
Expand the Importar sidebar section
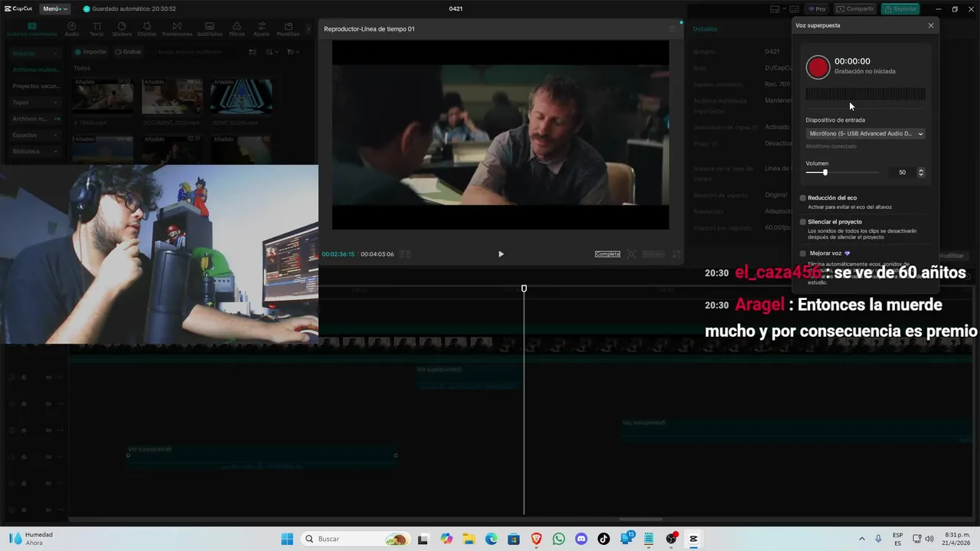tap(34, 54)
